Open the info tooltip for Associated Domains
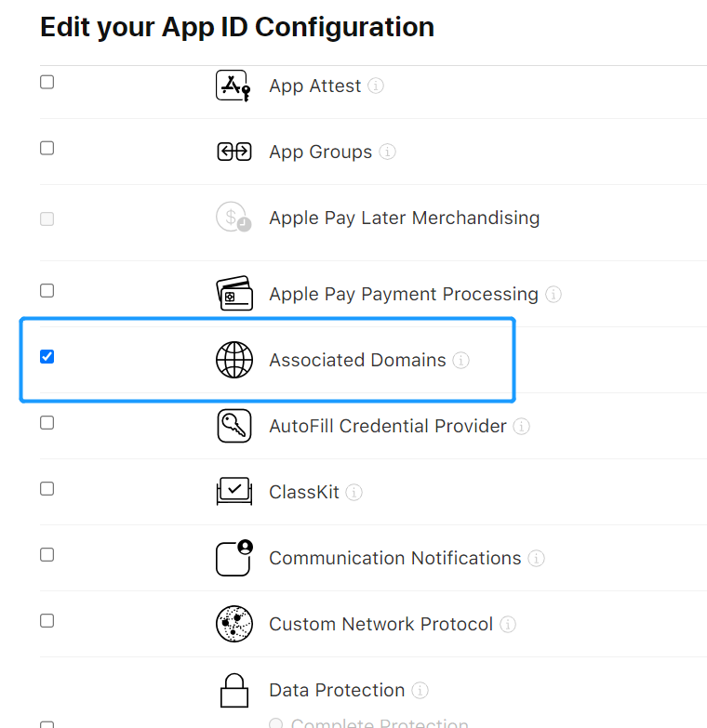 click(460, 361)
